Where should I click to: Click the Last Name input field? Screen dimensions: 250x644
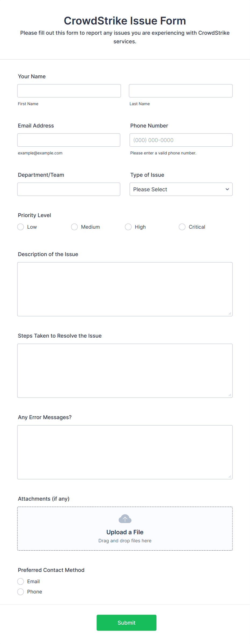181,91
